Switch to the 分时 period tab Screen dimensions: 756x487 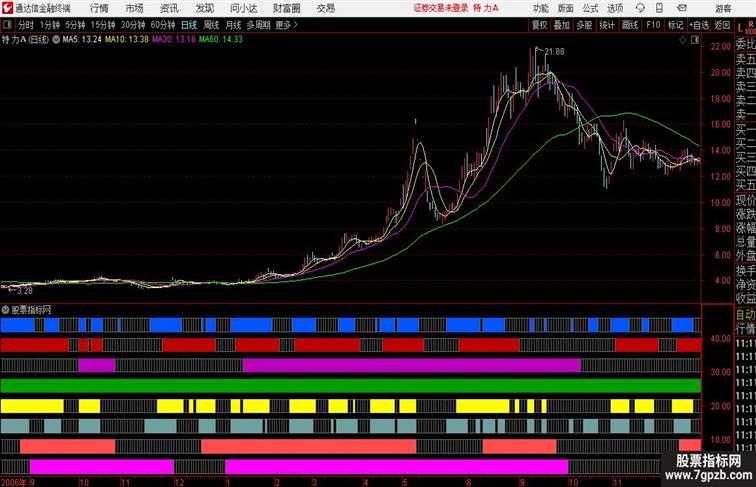[x=26, y=25]
